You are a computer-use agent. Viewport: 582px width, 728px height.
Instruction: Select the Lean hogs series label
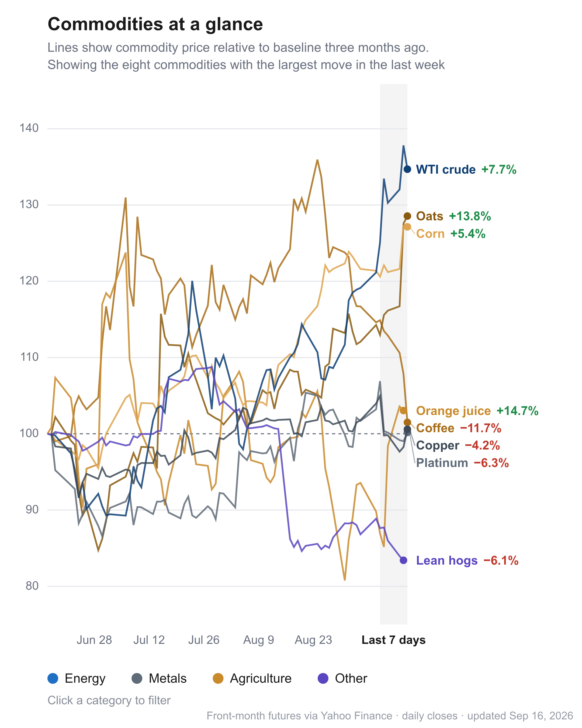(x=447, y=561)
